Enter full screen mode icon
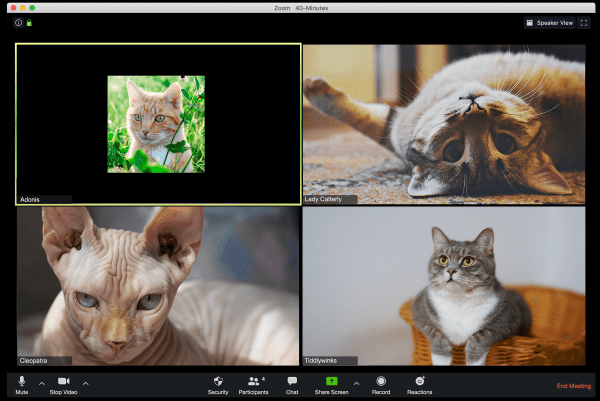This screenshot has width=600, height=401. point(584,22)
